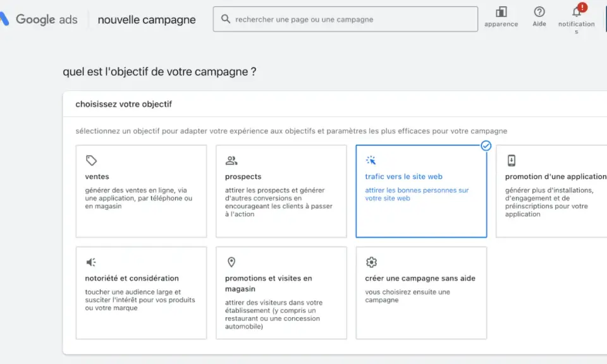The height and width of the screenshot is (364, 607).
Task: Open the Aide help icon
Action: coord(539,12)
